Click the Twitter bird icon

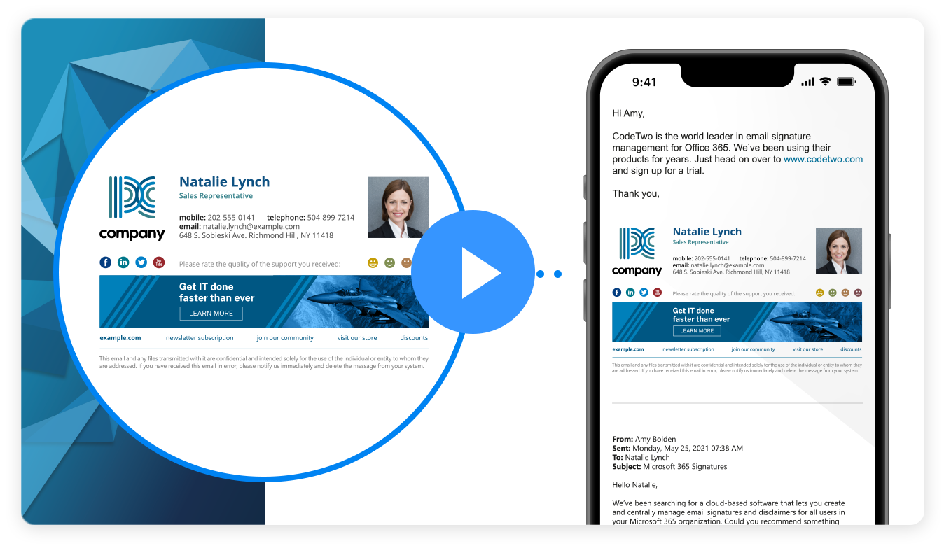[x=141, y=262]
